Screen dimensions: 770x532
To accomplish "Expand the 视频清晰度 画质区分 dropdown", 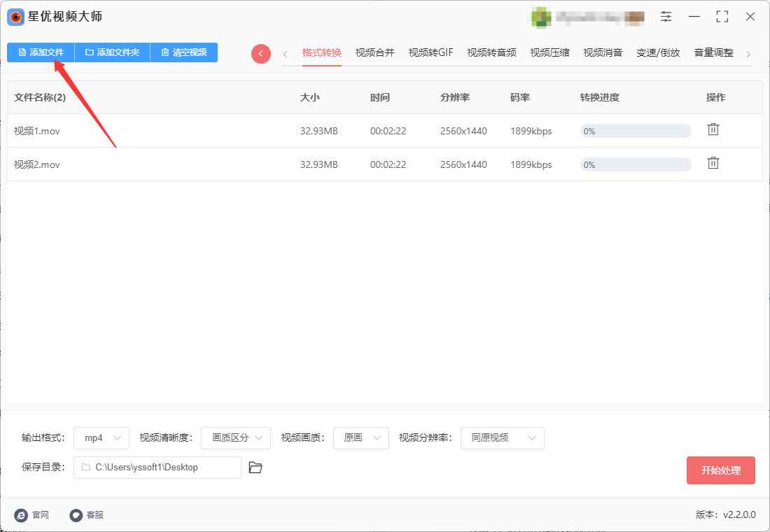I will pos(236,437).
